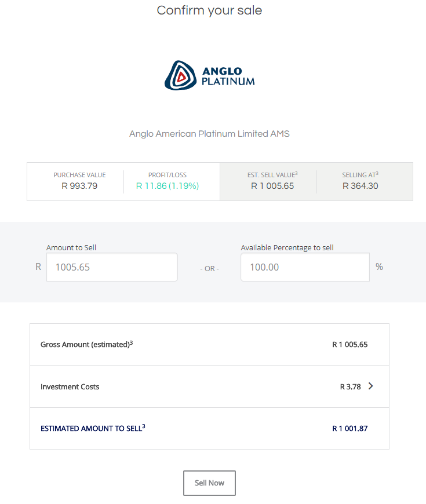This screenshot has width=426, height=504.
Task: Click the Investment Costs R 3.78 value
Action: pos(351,386)
